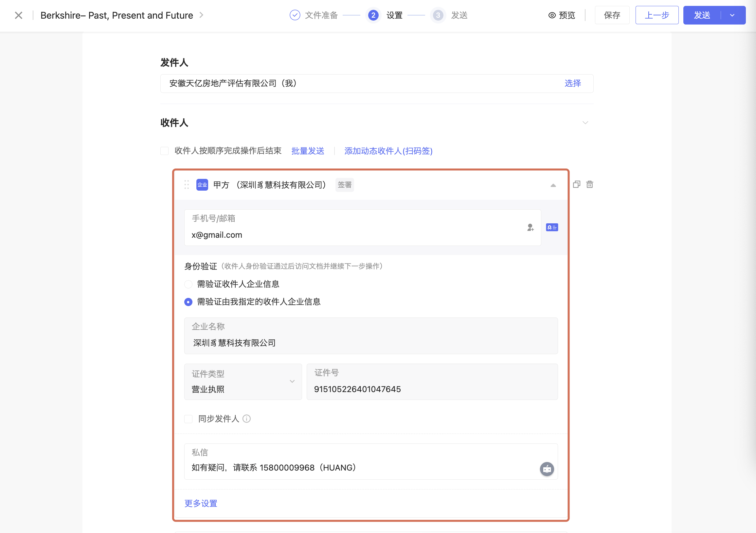The height and width of the screenshot is (533, 756).
Task: Click the copy recipient icon
Action: tap(576, 184)
